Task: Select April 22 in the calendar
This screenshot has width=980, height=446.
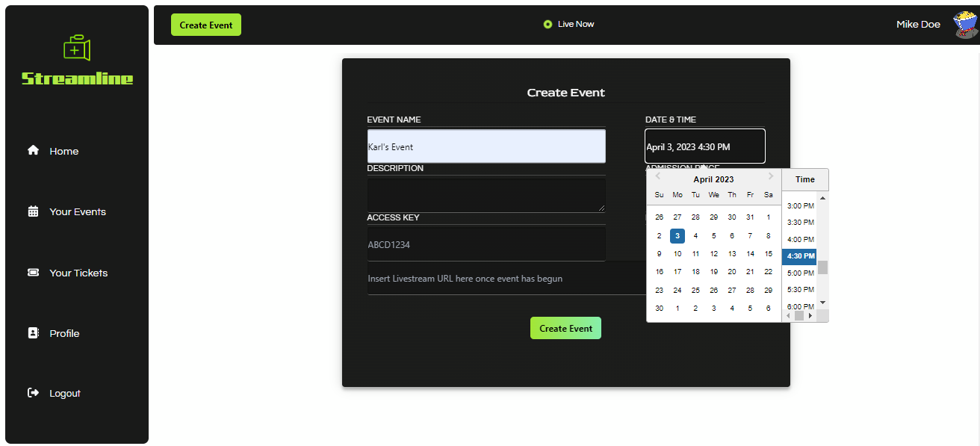Action: point(769,272)
